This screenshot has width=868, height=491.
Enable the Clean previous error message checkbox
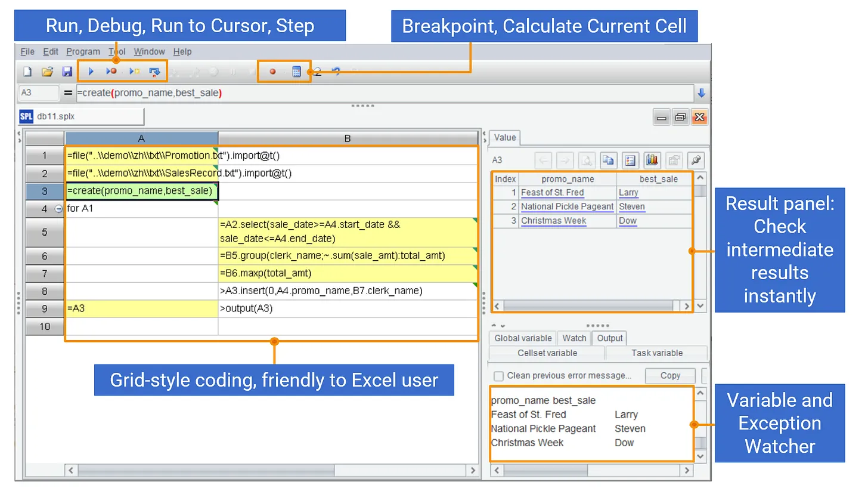(499, 375)
